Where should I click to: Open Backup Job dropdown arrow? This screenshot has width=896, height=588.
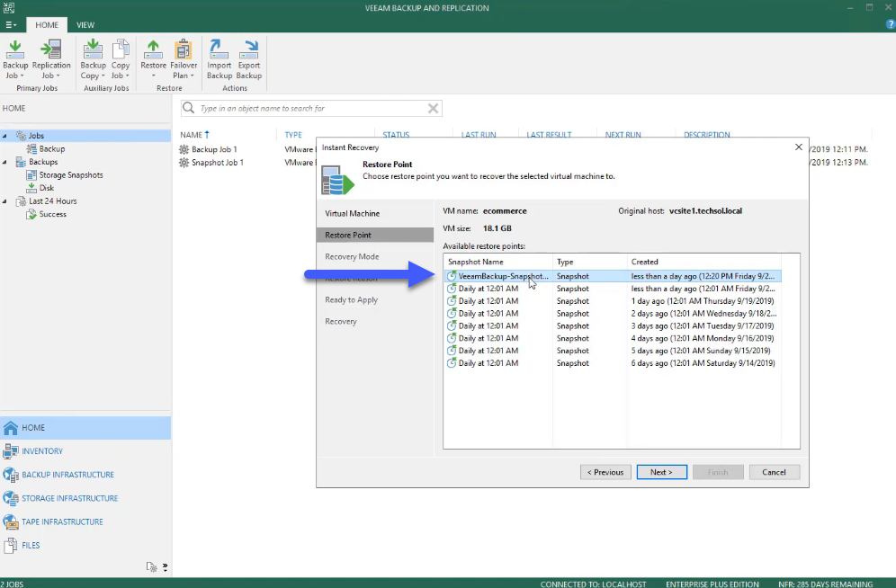tap(22, 76)
